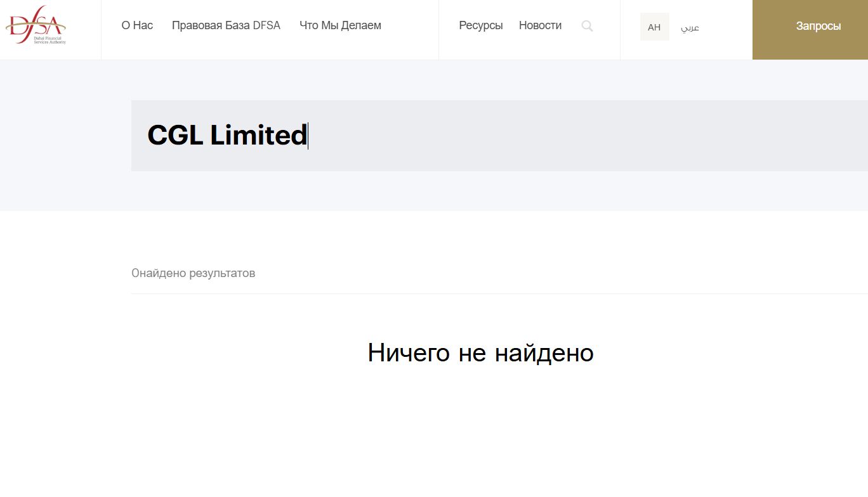Click the 'Dubai Financial Services Authority' caption under the logo

point(49,41)
